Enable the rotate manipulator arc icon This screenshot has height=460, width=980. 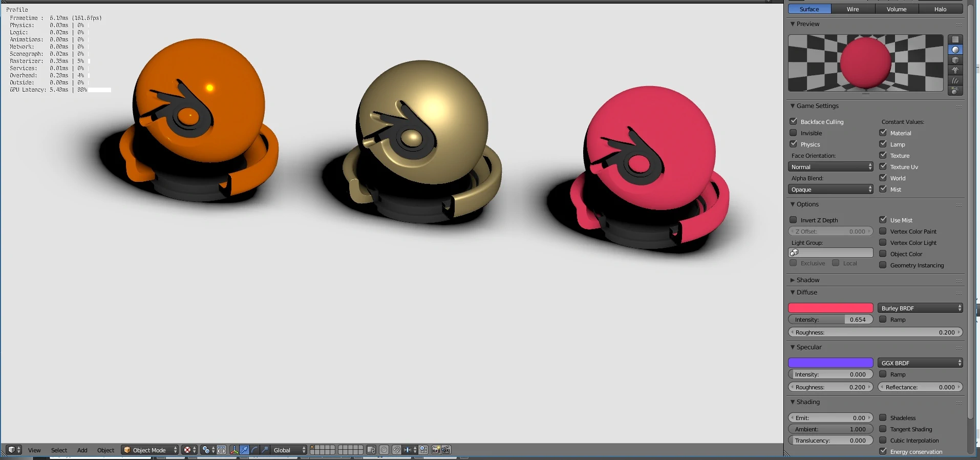(254, 450)
